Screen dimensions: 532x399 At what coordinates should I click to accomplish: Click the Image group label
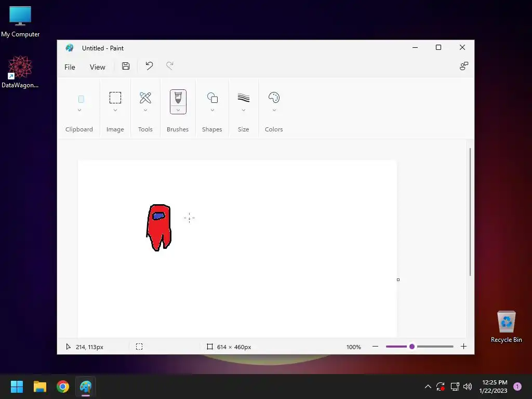click(x=115, y=129)
